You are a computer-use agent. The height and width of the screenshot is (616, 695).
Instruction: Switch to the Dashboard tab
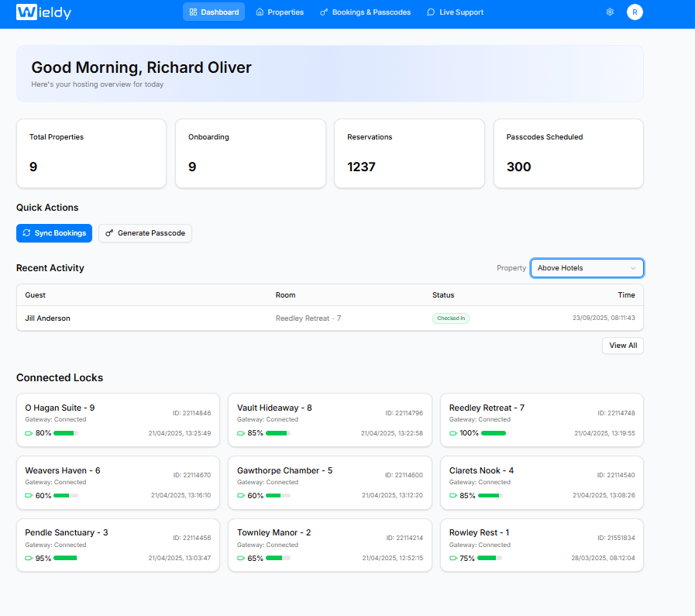(x=214, y=12)
